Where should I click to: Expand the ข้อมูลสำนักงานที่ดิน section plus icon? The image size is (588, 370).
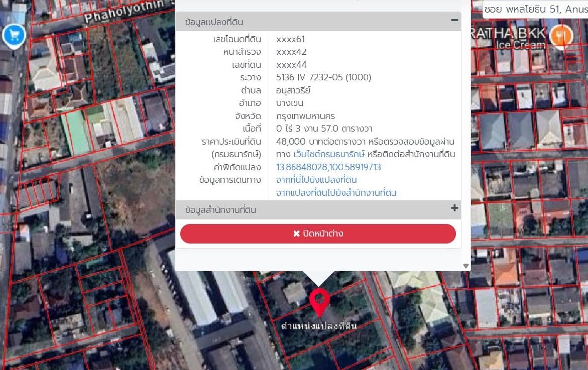pyautogui.click(x=454, y=208)
